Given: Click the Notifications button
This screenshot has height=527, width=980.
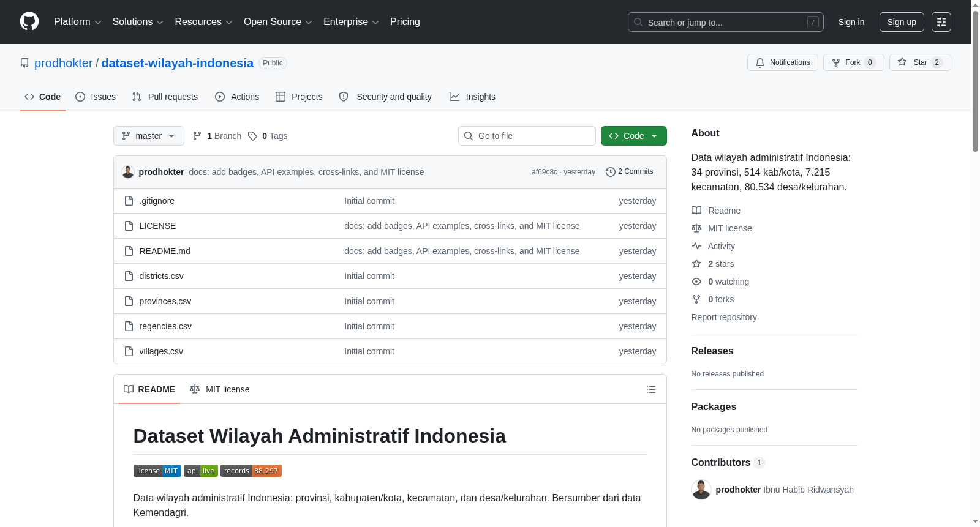Looking at the screenshot, I should tap(783, 62).
